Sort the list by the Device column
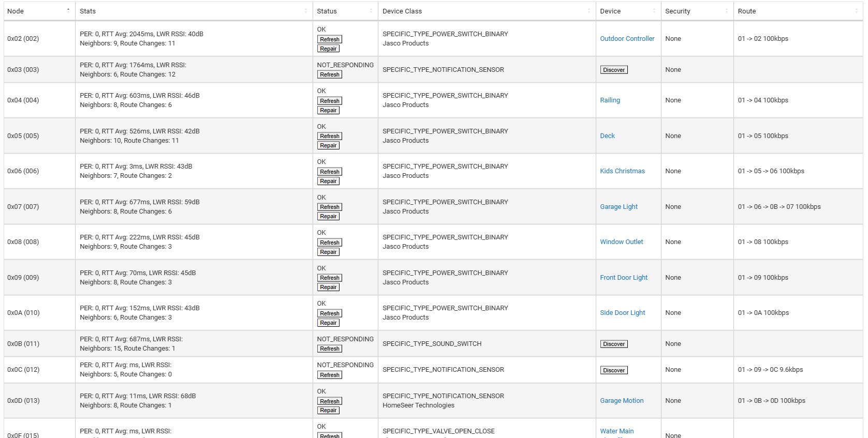The image size is (868, 438). (654, 10)
